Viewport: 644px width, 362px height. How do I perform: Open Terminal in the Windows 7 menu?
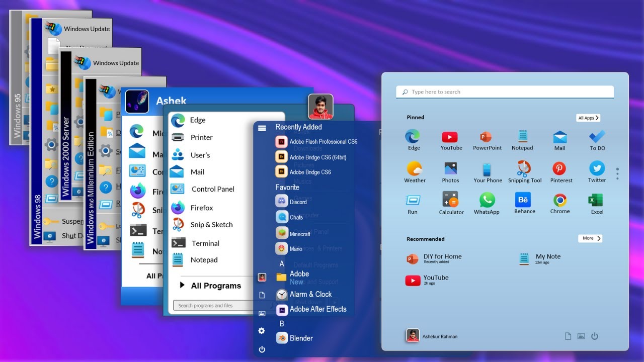[x=195, y=243]
